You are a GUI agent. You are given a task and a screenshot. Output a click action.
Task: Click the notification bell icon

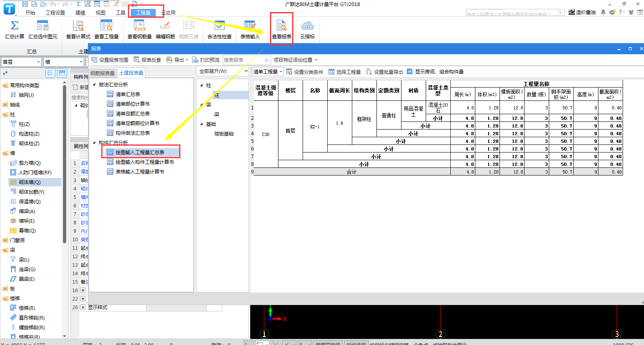coord(603,12)
